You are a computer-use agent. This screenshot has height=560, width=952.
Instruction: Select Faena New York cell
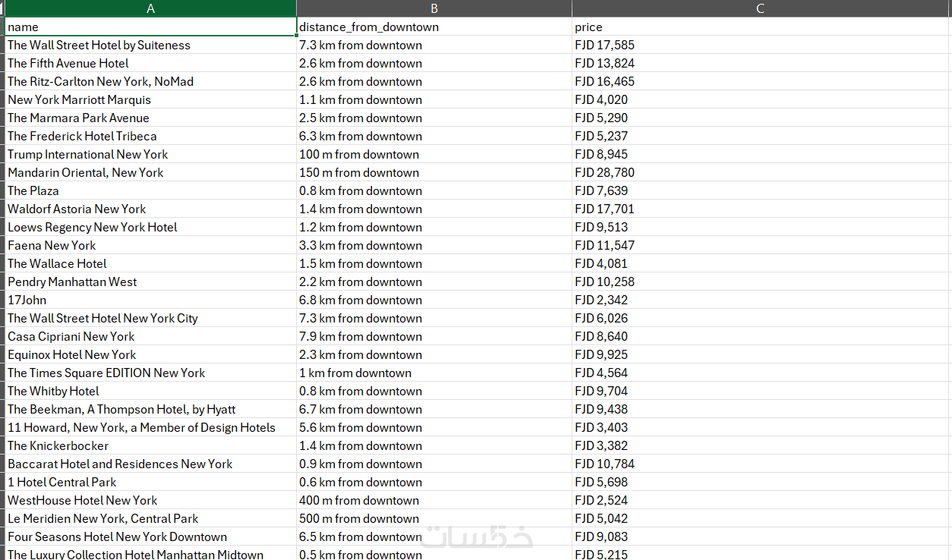click(x=150, y=245)
